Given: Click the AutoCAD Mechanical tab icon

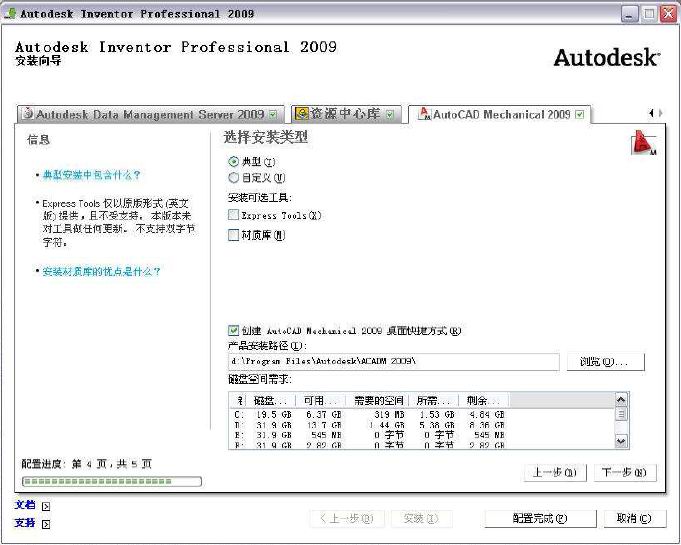Looking at the screenshot, I should click(x=424, y=114).
